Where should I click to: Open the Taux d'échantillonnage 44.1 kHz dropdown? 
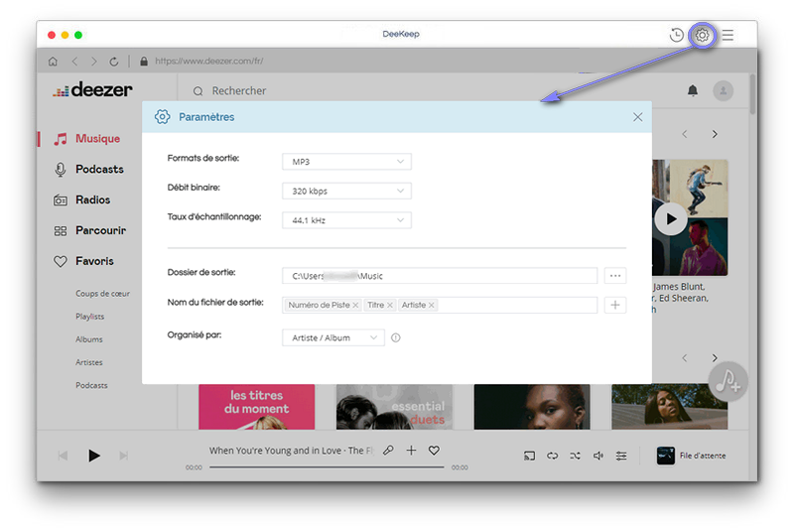[346, 220]
